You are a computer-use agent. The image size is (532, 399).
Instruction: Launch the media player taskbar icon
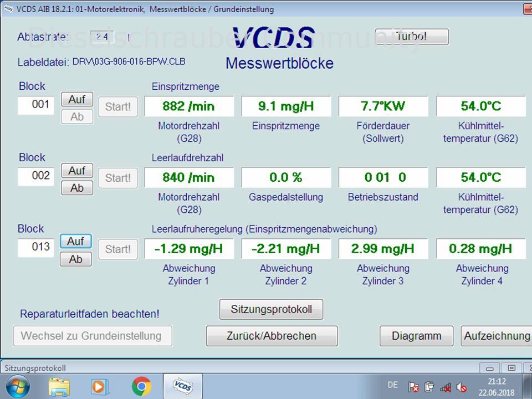coord(100,387)
